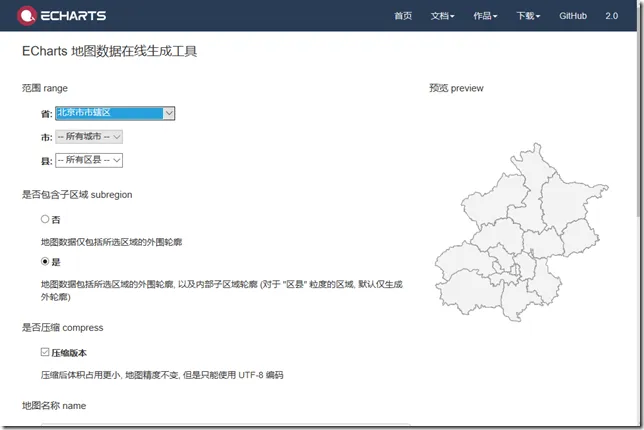Open the 文档 documentation menu
Screen dimensions: 644x430
pyautogui.click(x=442, y=16)
